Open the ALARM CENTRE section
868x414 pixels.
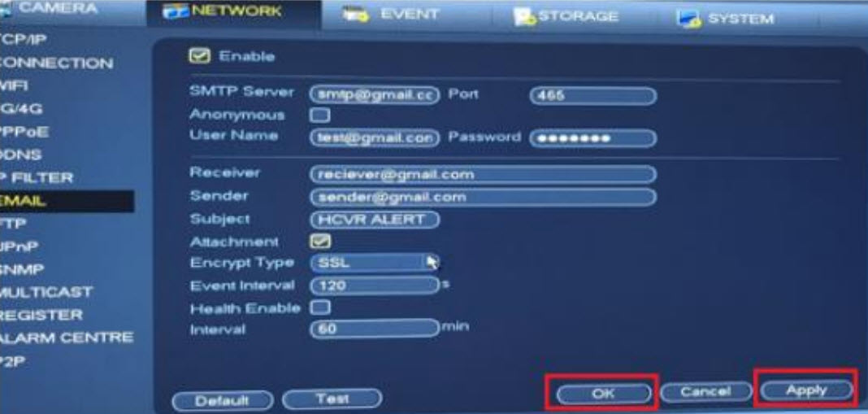tap(67, 338)
